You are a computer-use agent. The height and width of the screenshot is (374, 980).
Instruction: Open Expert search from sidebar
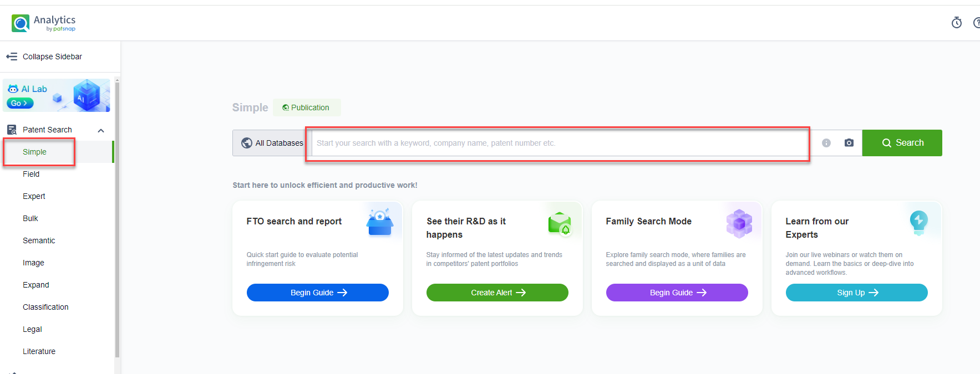coord(34,196)
